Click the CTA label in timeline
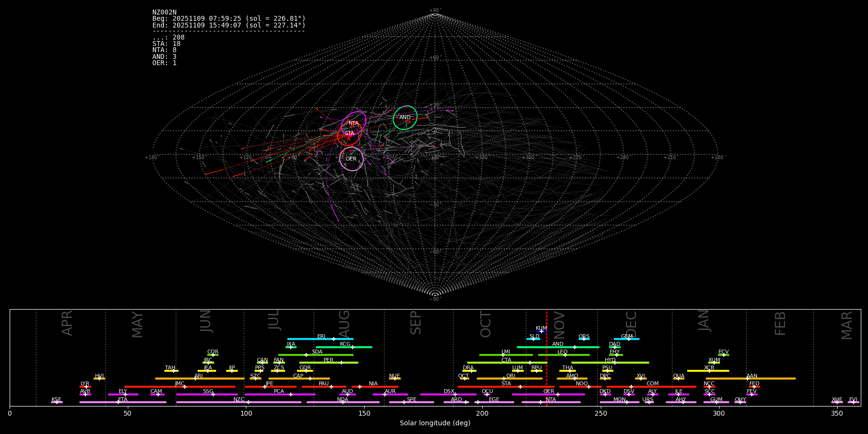Screen dimensions: 868x434 coord(506,360)
